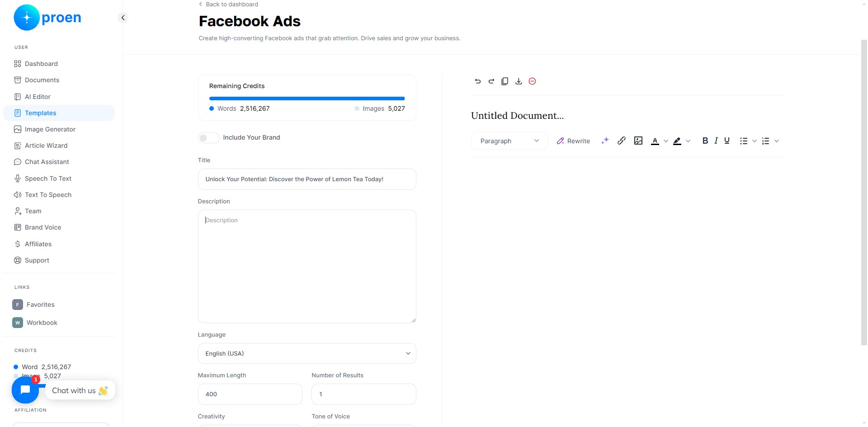The height and width of the screenshot is (427, 868).
Task: Toggle bold formatting
Action: [705, 141]
